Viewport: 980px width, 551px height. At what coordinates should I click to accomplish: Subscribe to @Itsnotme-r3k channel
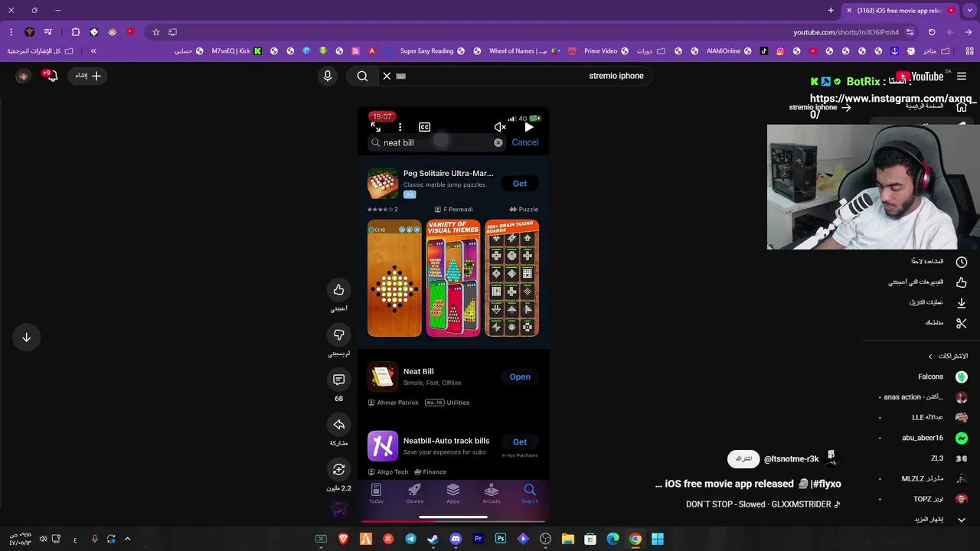743,459
